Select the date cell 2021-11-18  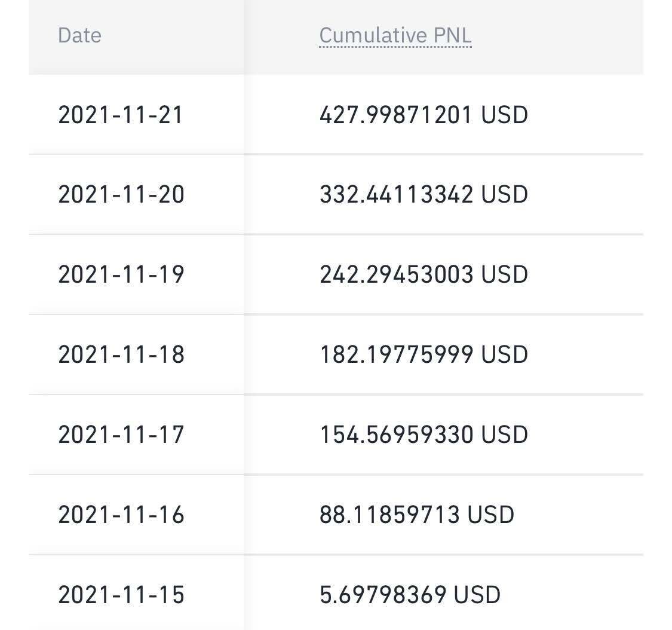(119, 354)
